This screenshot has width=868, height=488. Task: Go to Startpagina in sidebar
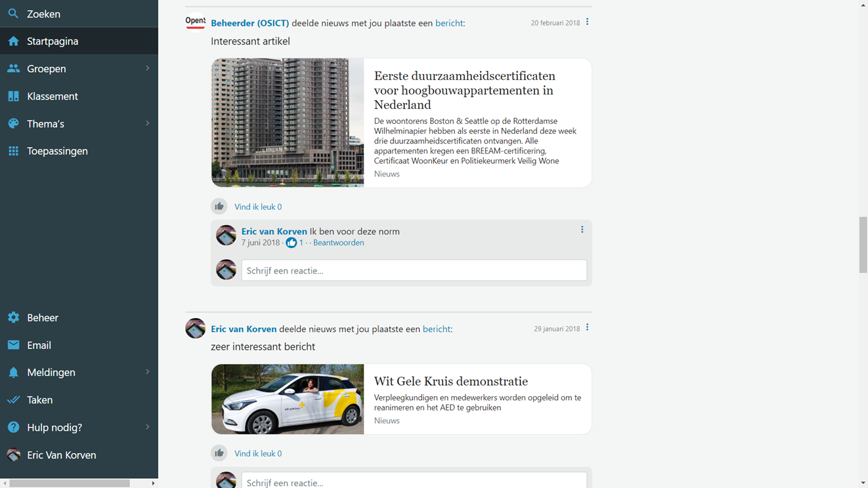click(x=53, y=41)
